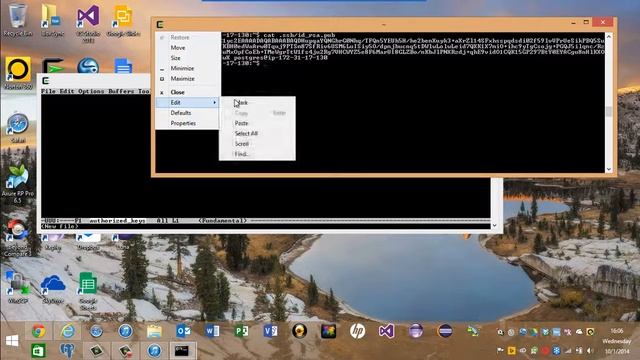Click scroll-down arrow of Emacs window scrollbar

point(495,226)
